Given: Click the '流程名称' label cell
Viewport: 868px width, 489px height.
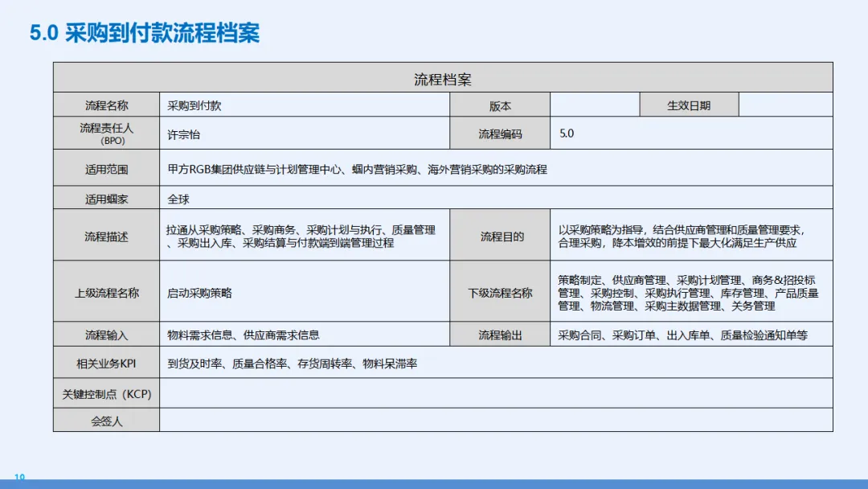Looking at the screenshot, I should 106,105.
